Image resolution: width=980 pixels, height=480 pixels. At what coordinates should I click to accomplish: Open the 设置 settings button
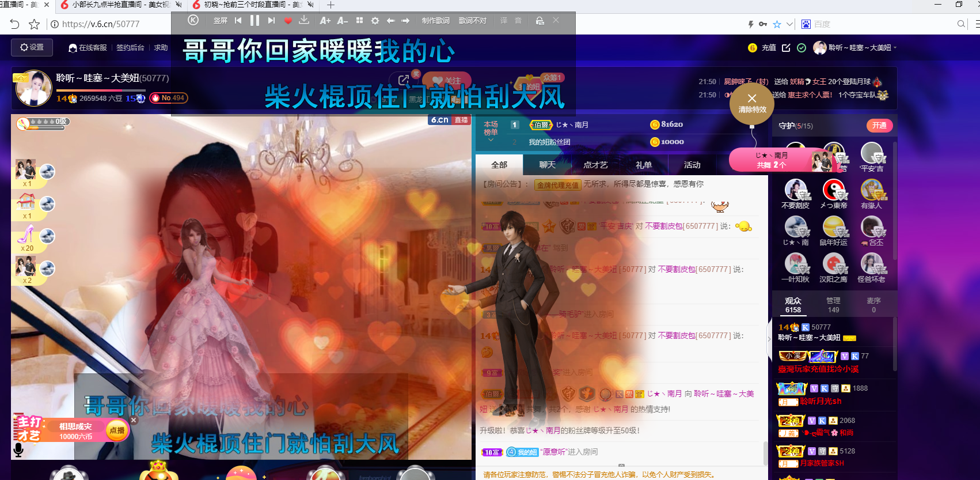pos(32,47)
